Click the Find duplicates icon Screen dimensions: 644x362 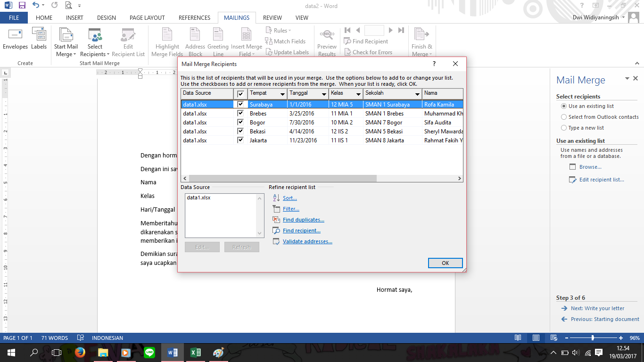(x=277, y=220)
